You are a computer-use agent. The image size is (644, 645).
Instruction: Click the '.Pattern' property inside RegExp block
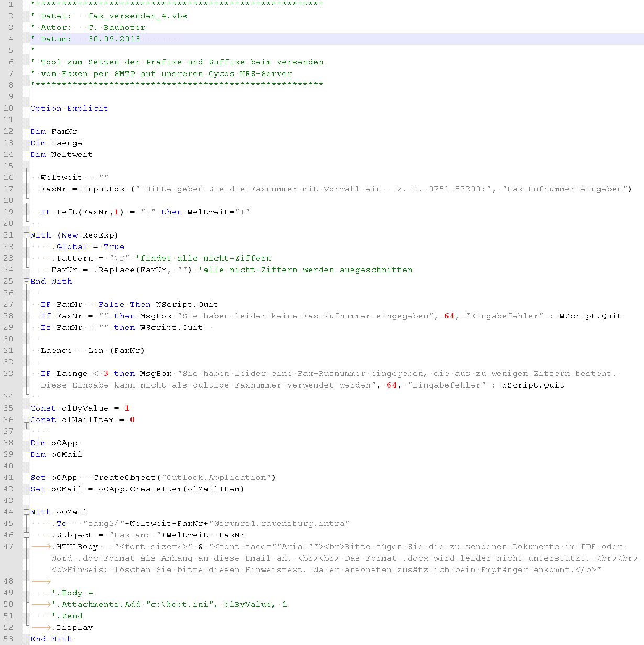(72, 259)
